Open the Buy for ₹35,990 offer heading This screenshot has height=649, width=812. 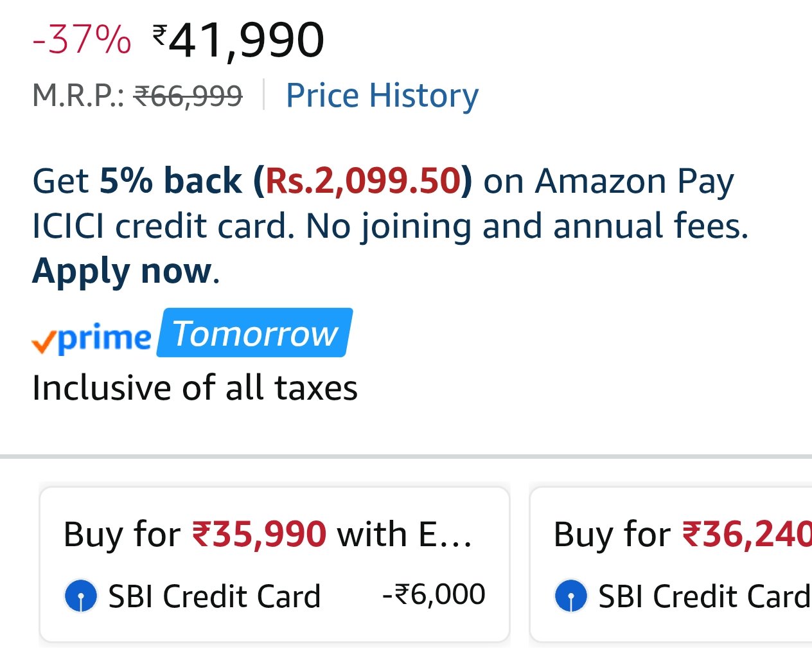tap(268, 534)
